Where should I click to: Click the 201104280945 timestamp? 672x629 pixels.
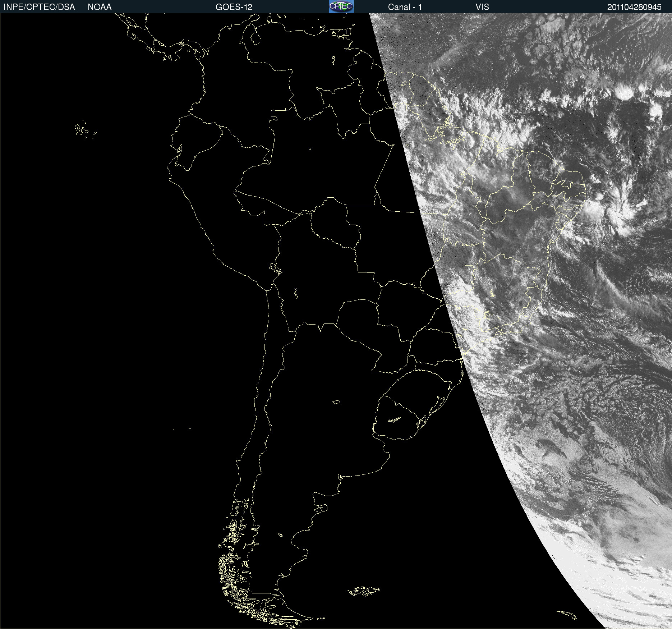[x=634, y=7]
